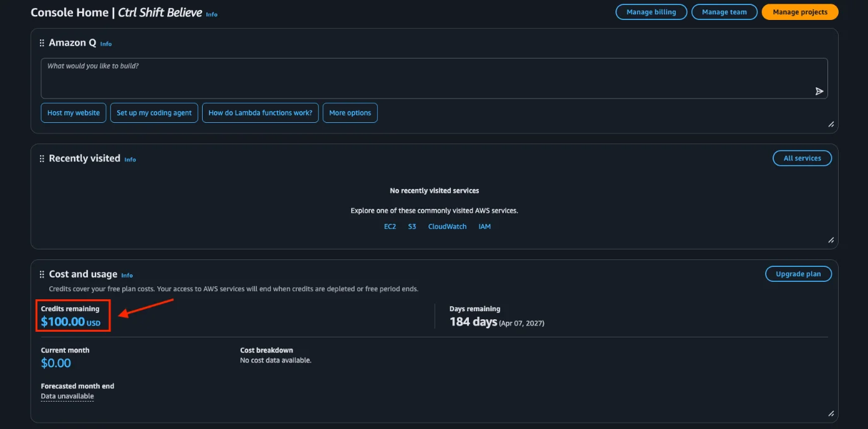Grab the Cost and usage widget drag handle
The height and width of the screenshot is (429, 868).
pos(42,274)
